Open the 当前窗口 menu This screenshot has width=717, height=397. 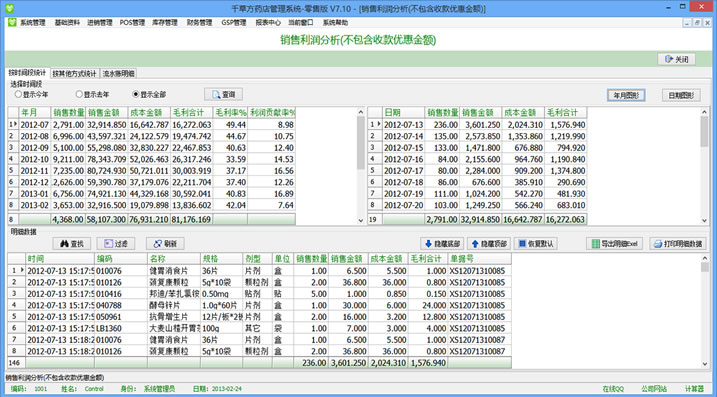pos(301,22)
